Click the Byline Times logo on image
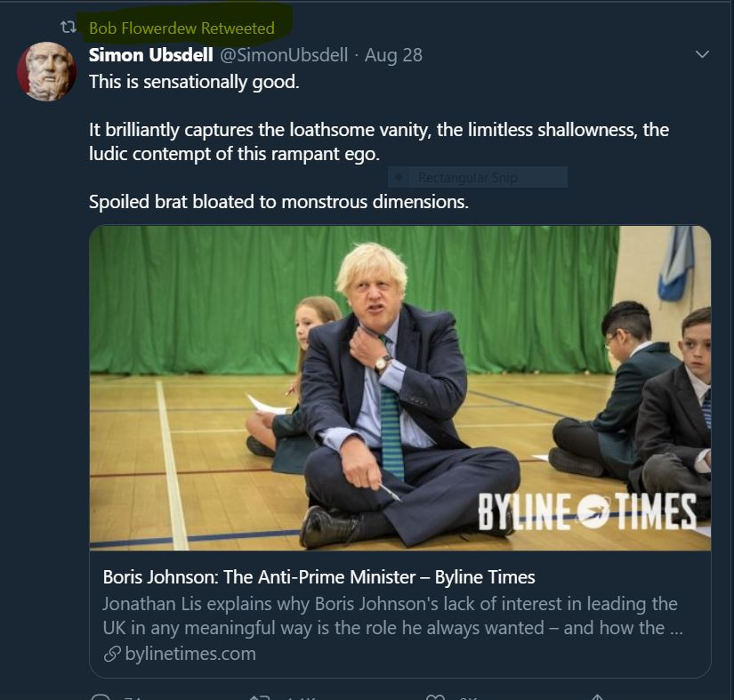 click(586, 511)
